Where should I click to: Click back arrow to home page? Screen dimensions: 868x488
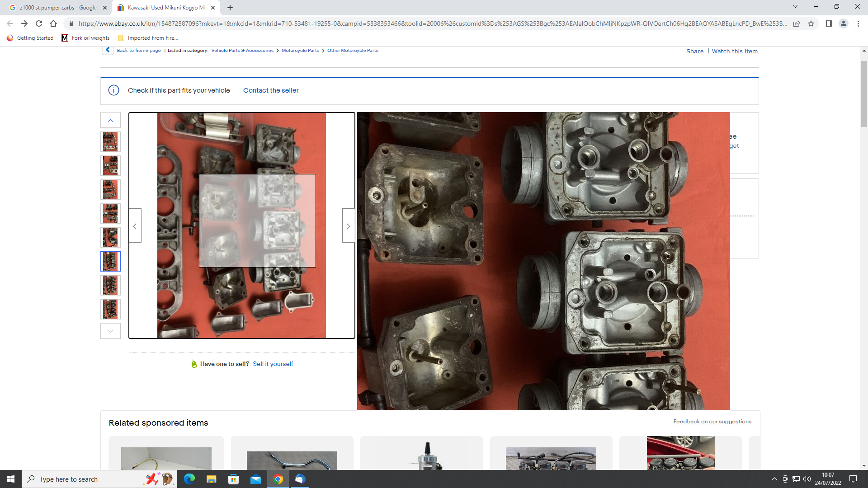click(x=108, y=50)
